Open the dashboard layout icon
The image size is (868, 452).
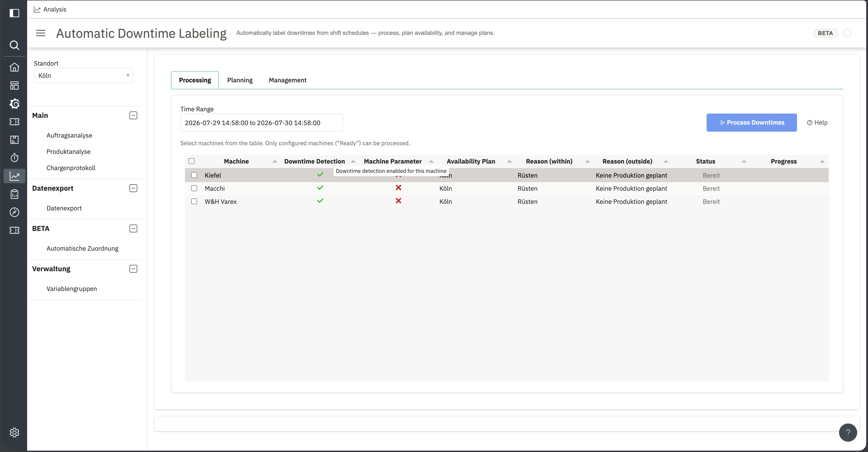coord(14,85)
